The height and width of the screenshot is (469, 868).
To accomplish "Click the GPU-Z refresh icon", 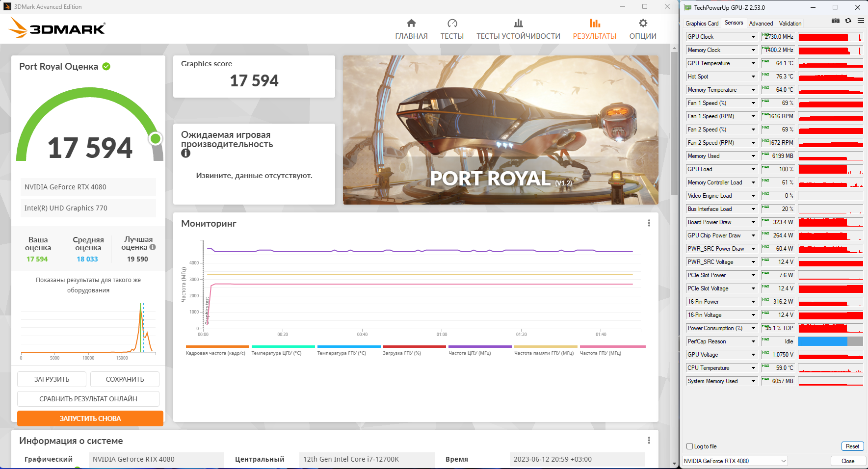I will tap(848, 21).
